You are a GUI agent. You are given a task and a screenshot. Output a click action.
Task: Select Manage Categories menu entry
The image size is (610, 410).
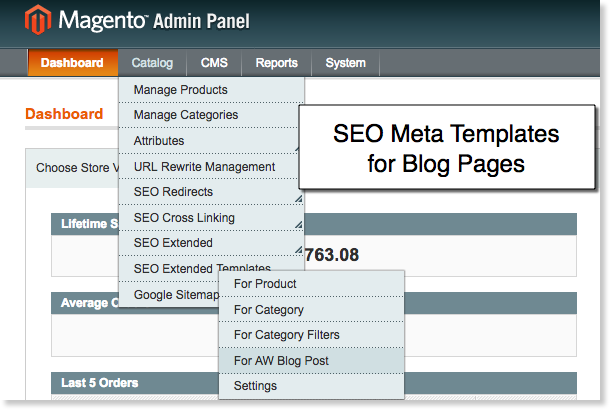[209, 115]
